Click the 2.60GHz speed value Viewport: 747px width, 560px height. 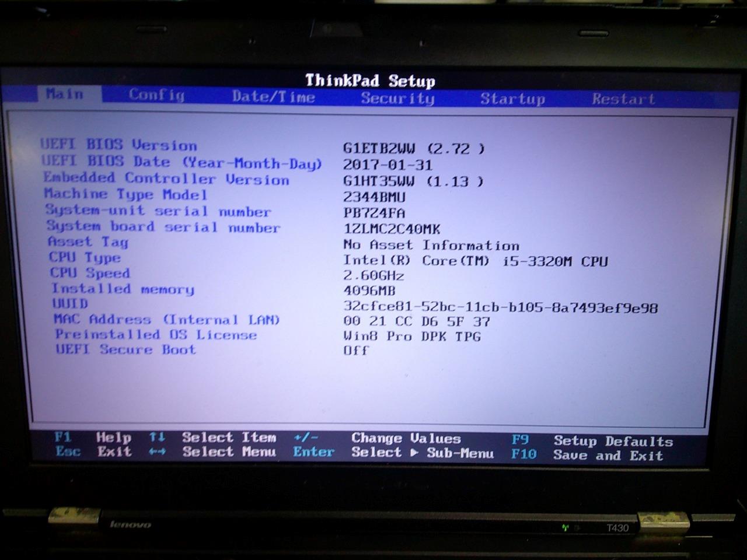(373, 275)
